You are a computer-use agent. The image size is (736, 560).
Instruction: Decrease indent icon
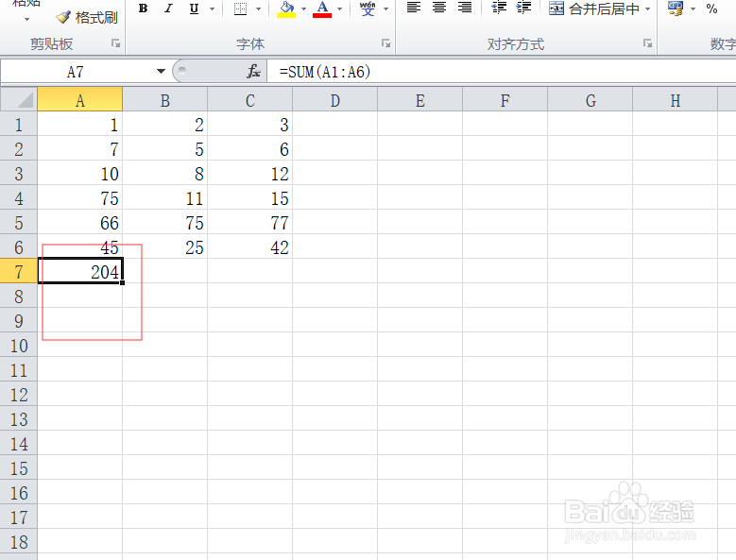[499, 8]
